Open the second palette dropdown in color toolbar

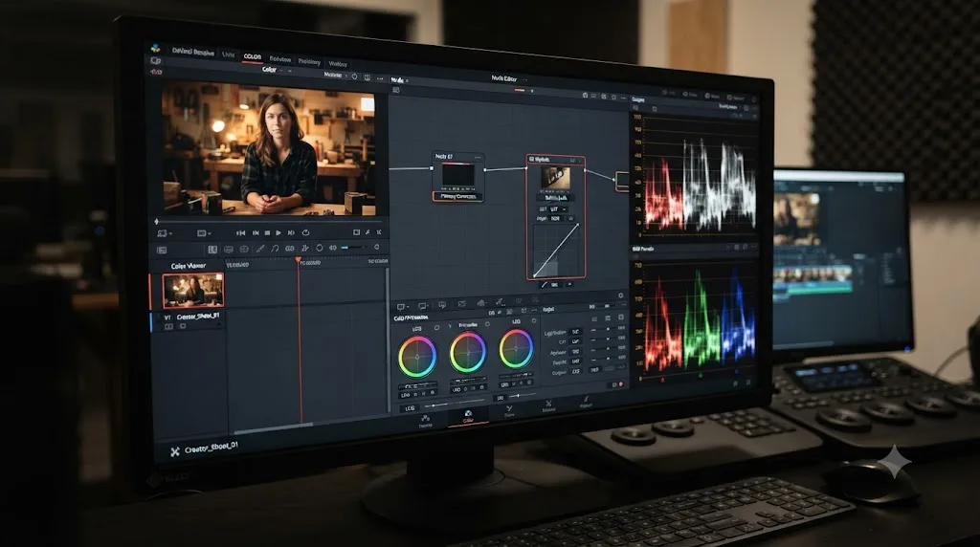click(423, 306)
